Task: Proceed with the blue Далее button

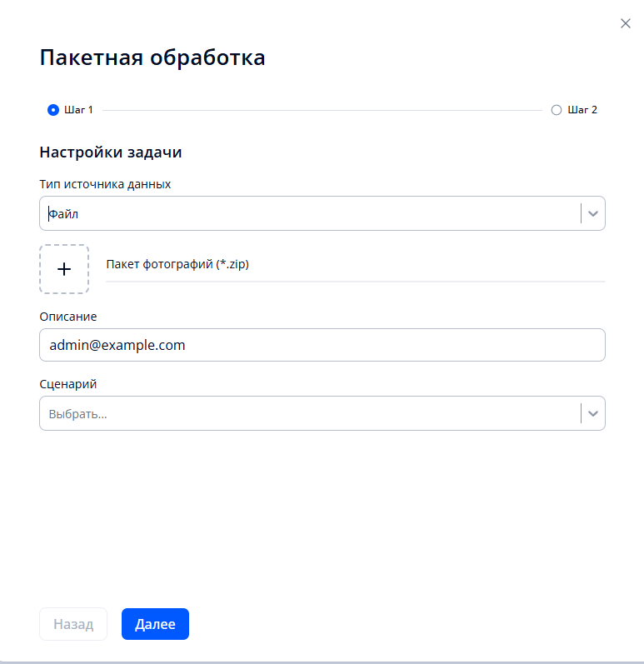Action: tap(155, 624)
